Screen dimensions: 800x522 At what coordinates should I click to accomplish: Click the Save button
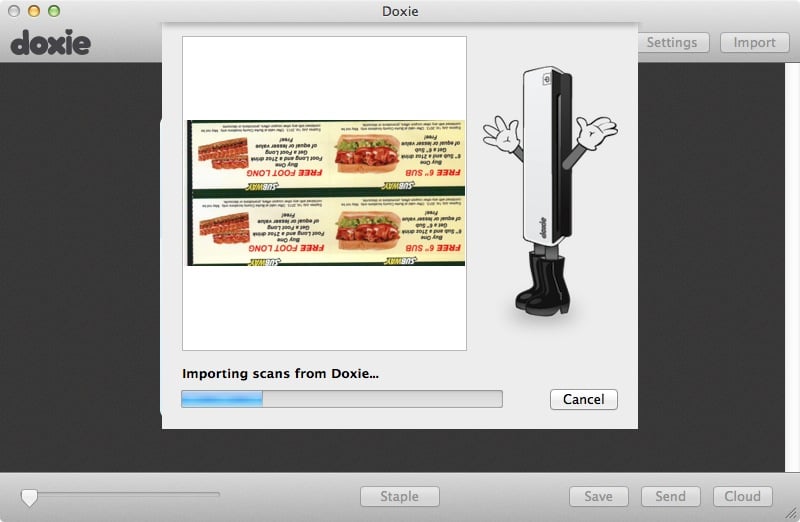click(598, 496)
